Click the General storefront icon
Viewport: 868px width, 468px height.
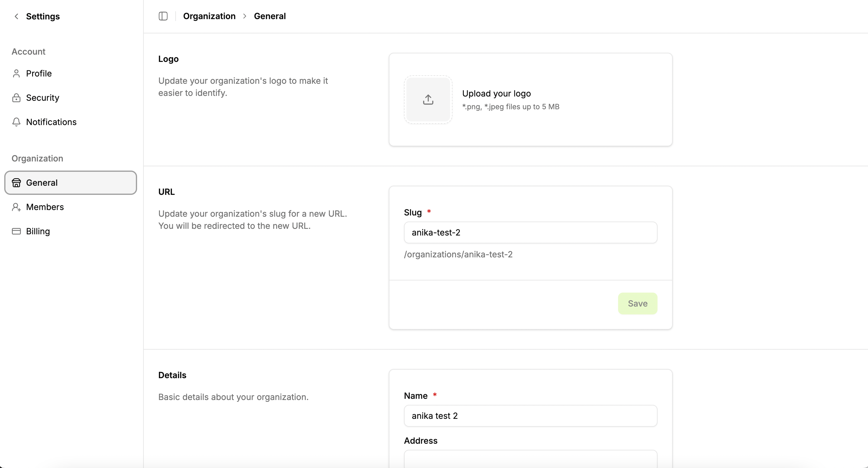coord(16,183)
